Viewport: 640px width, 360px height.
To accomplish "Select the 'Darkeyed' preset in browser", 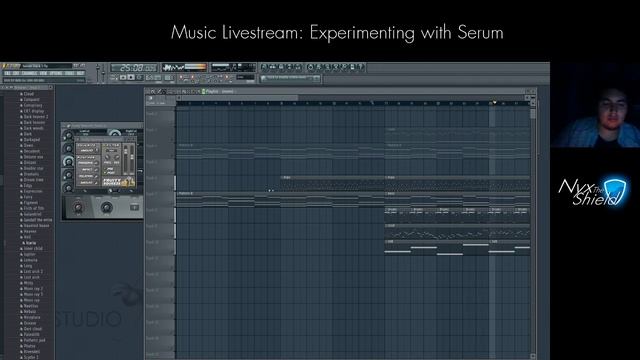I will point(31,140).
